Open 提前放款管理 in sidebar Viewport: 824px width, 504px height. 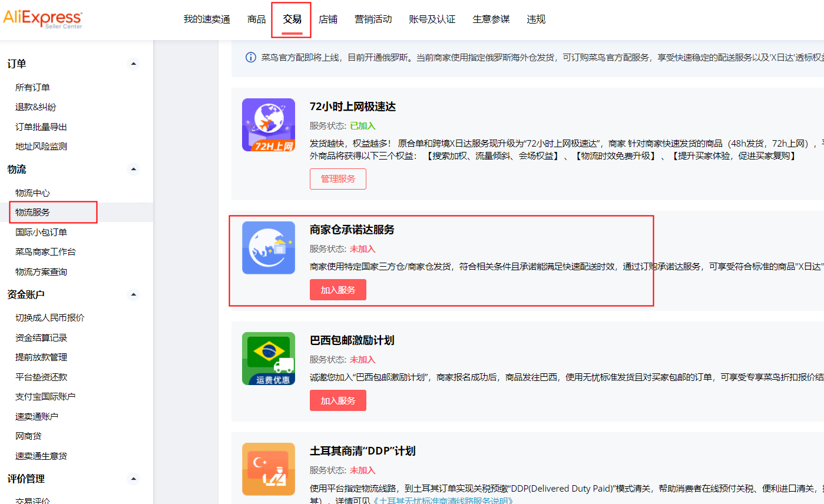41,357
